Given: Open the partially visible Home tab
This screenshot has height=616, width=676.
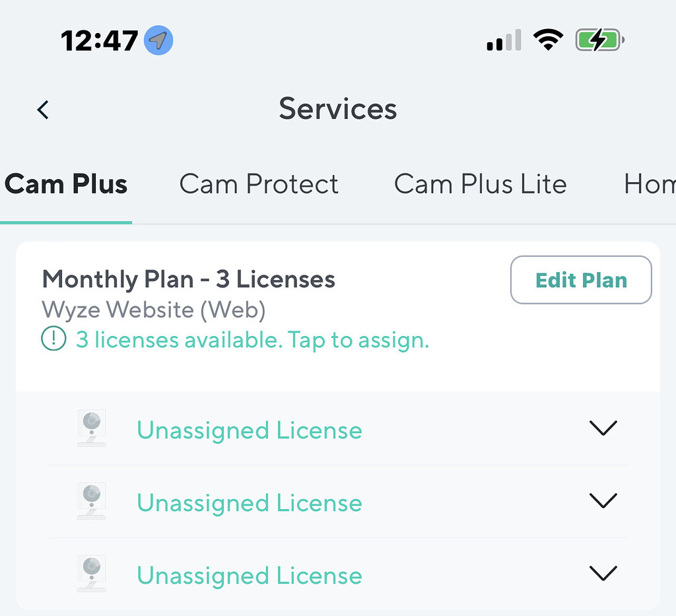Looking at the screenshot, I should (650, 184).
